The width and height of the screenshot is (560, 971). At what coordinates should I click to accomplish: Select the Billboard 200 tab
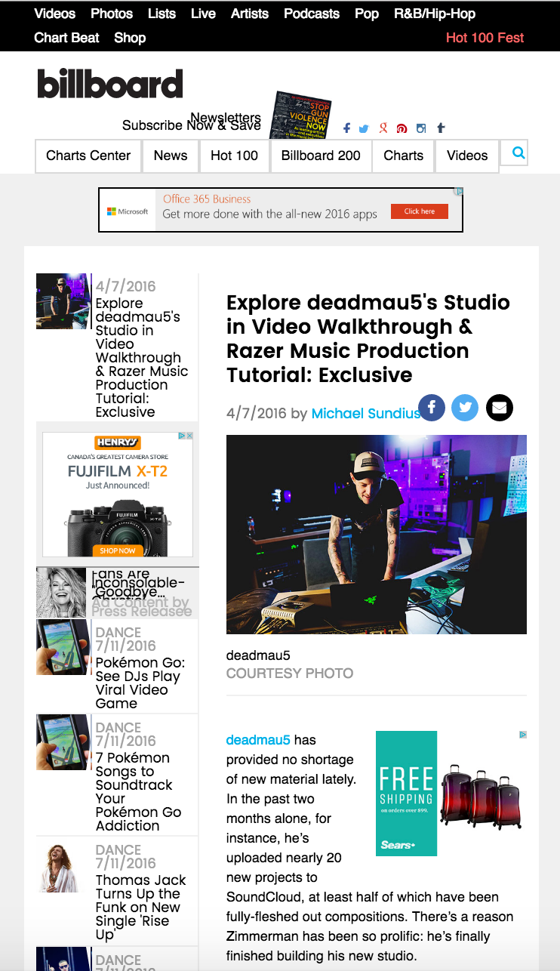pos(321,156)
